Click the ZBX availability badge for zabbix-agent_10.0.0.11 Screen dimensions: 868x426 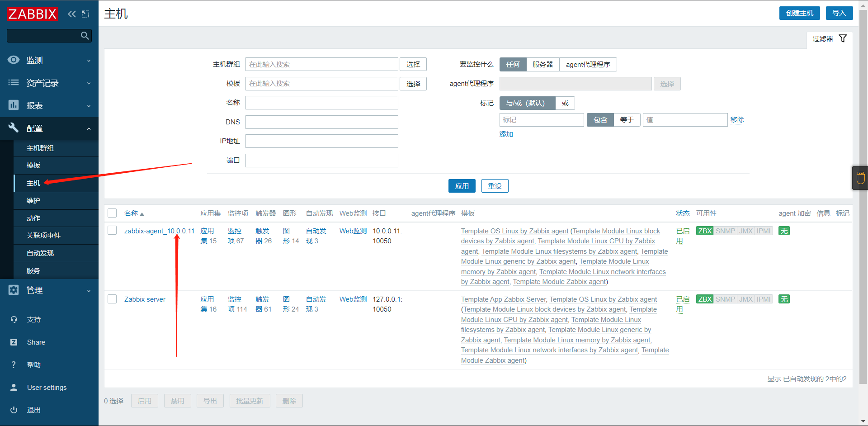[705, 231]
